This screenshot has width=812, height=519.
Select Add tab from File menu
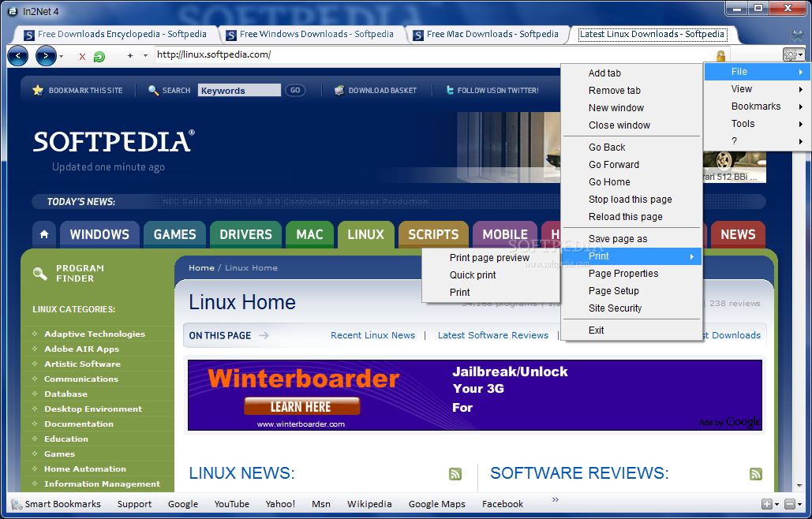point(632,73)
